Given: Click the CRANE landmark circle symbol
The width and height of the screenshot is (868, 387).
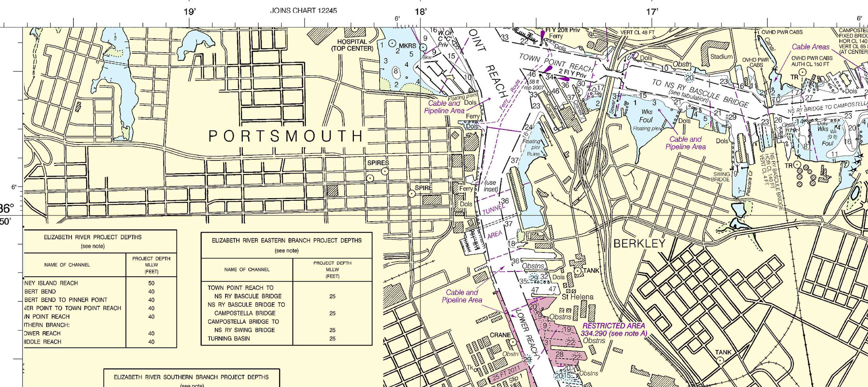Looking at the screenshot, I should 513,342.
